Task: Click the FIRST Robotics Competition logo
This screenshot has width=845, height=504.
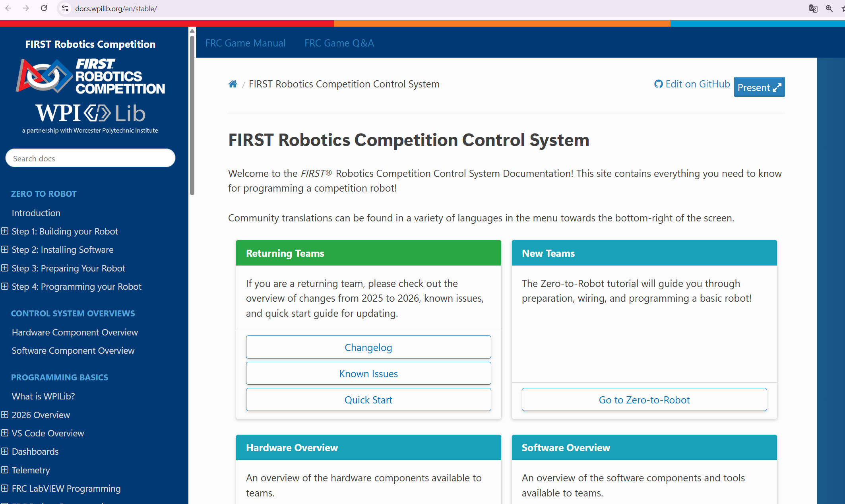Action: tap(90, 76)
